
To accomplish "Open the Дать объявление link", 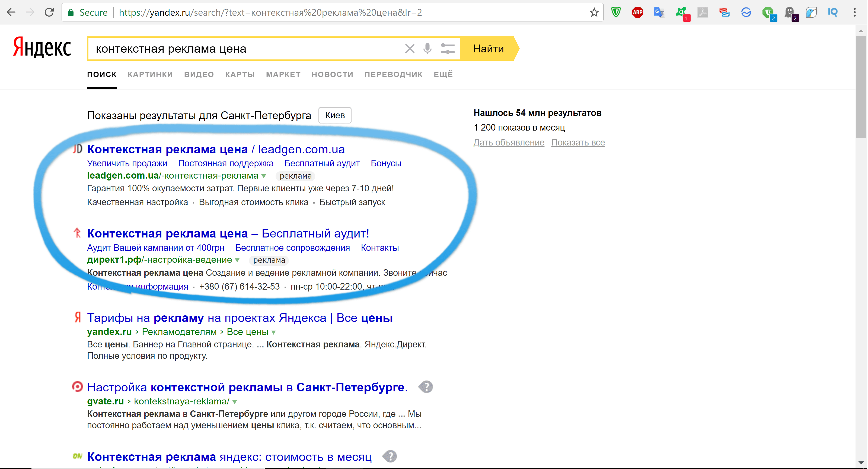I will pyautogui.click(x=509, y=142).
